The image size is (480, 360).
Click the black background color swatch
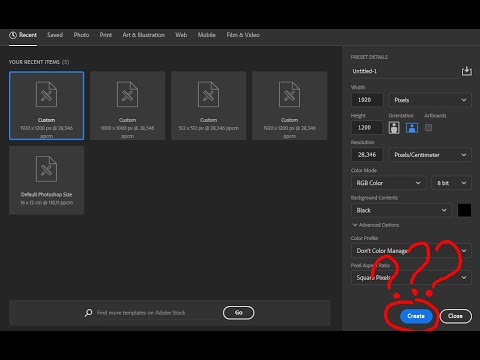click(464, 210)
